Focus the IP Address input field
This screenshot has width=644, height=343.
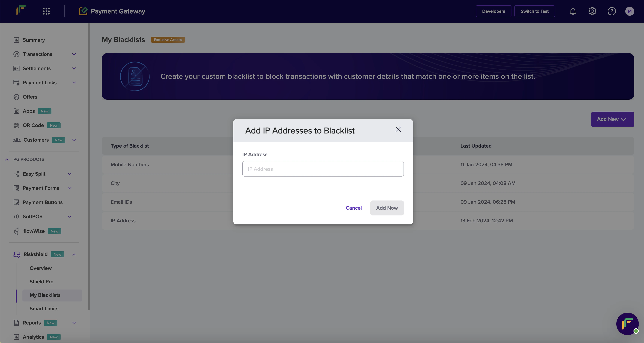[x=323, y=169]
